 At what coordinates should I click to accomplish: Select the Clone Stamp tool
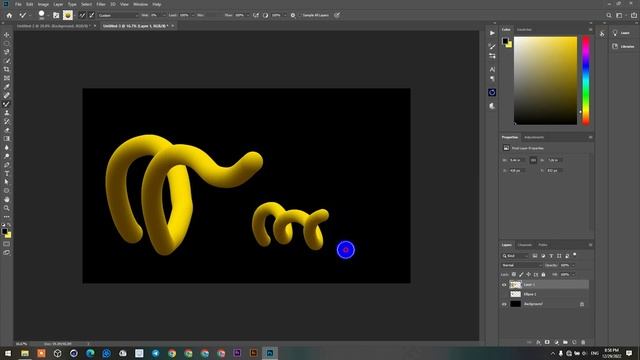[x=7, y=113]
